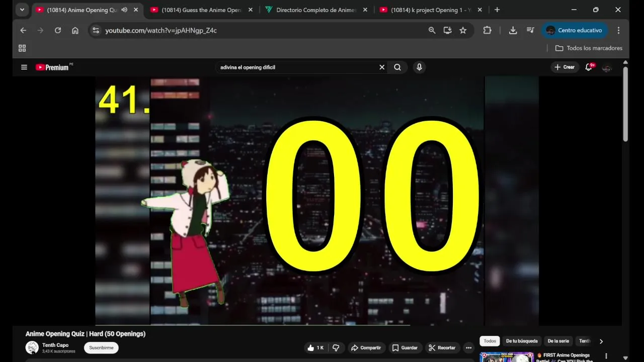The image size is (644, 362).
Task: Close the k project Opening 1 tab
Action: tap(480, 10)
